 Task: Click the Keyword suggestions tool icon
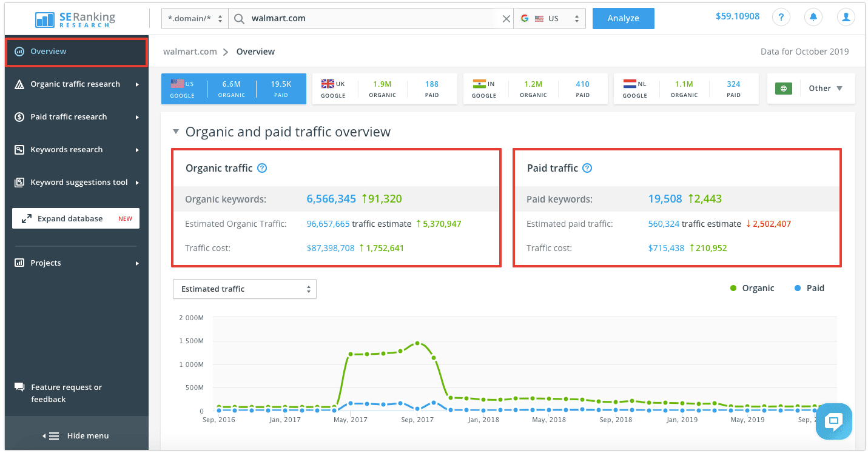coord(19,183)
